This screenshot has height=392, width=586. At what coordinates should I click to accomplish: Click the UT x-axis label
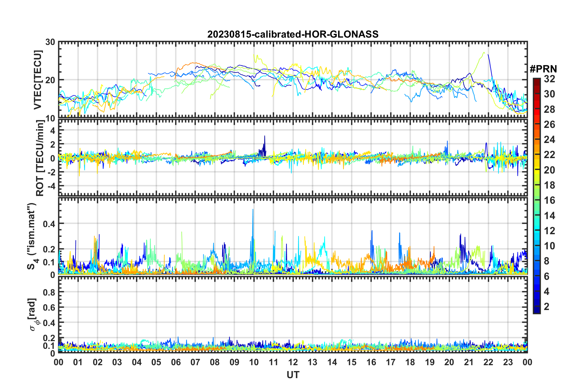[293, 375]
